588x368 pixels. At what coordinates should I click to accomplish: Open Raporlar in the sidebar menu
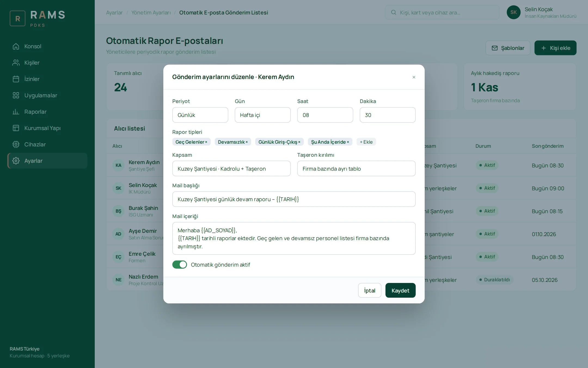pyautogui.click(x=47, y=112)
